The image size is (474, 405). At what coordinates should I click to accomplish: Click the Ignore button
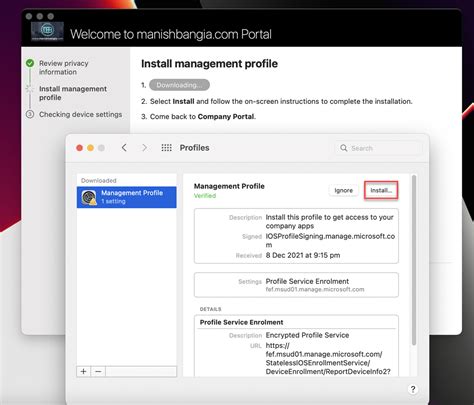pos(343,190)
